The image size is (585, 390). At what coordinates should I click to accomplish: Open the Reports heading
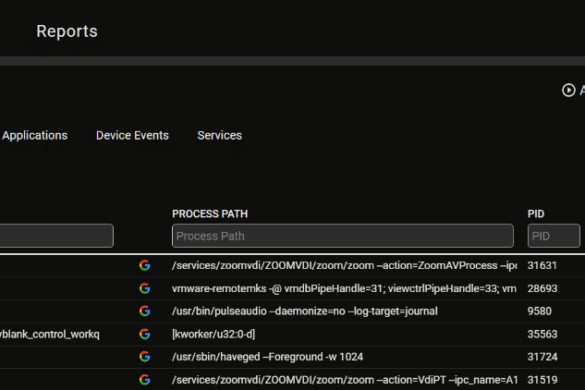(x=67, y=31)
